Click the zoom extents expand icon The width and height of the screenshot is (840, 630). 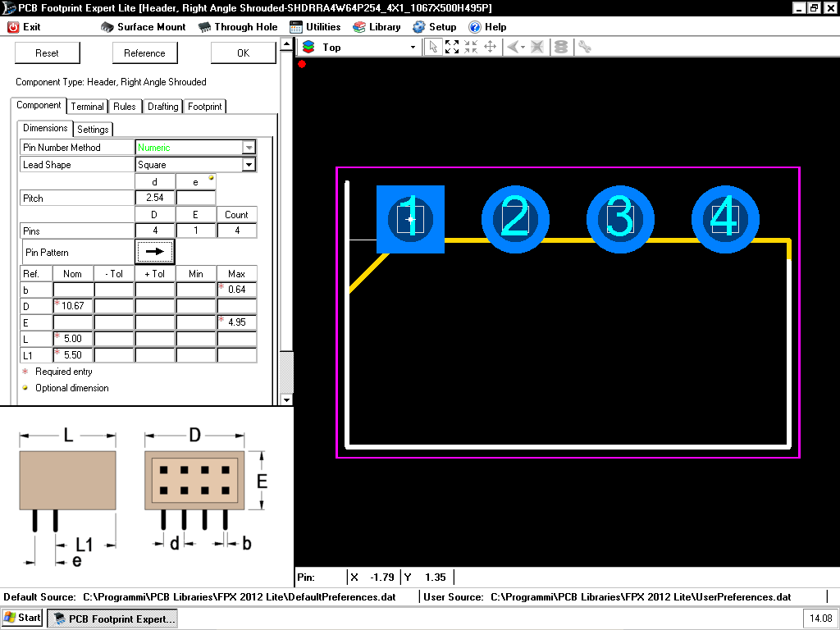[452, 47]
